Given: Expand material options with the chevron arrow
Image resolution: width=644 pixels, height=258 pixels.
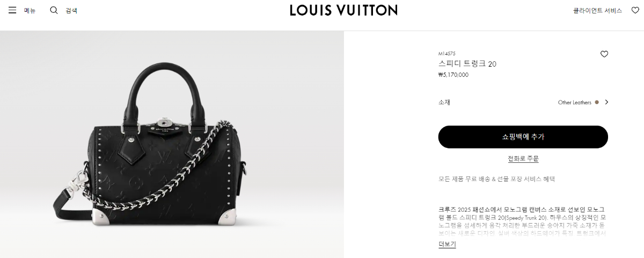Looking at the screenshot, I should 606,102.
